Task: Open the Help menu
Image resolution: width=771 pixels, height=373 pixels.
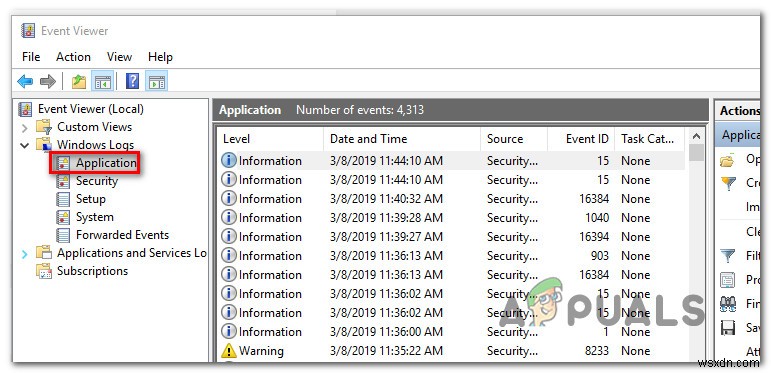Action: 160,57
